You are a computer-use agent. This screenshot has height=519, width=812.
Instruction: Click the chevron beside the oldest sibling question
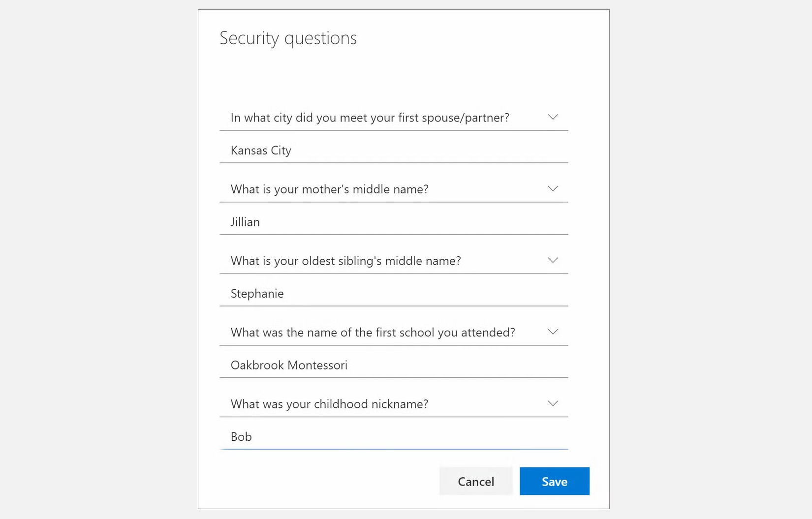click(x=553, y=260)
